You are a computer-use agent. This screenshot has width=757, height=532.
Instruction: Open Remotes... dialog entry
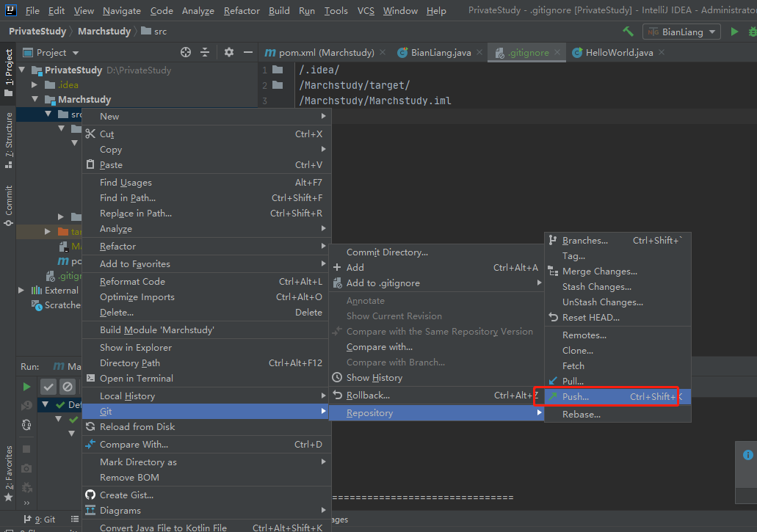pos(617,335)
